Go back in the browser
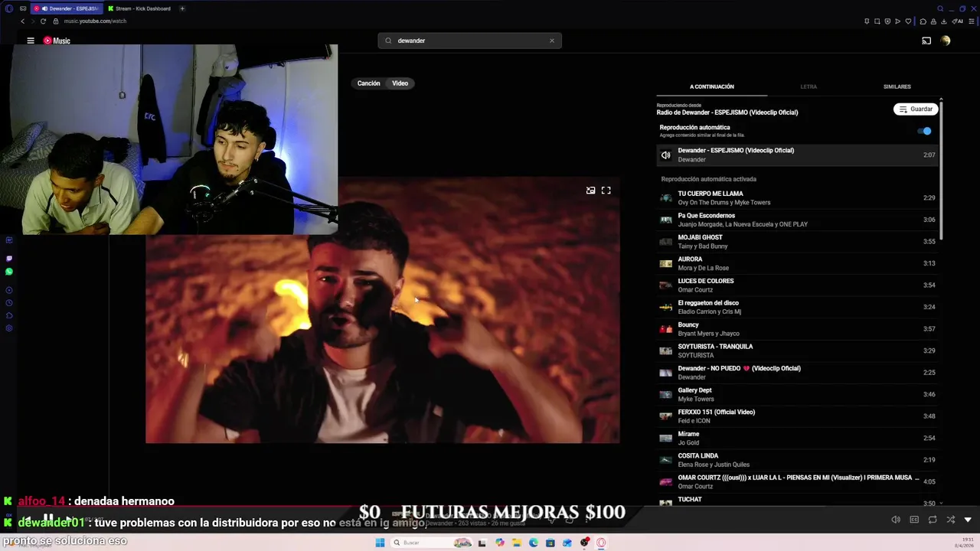Screen dimensions: 980x551 [x=22, y=21]
